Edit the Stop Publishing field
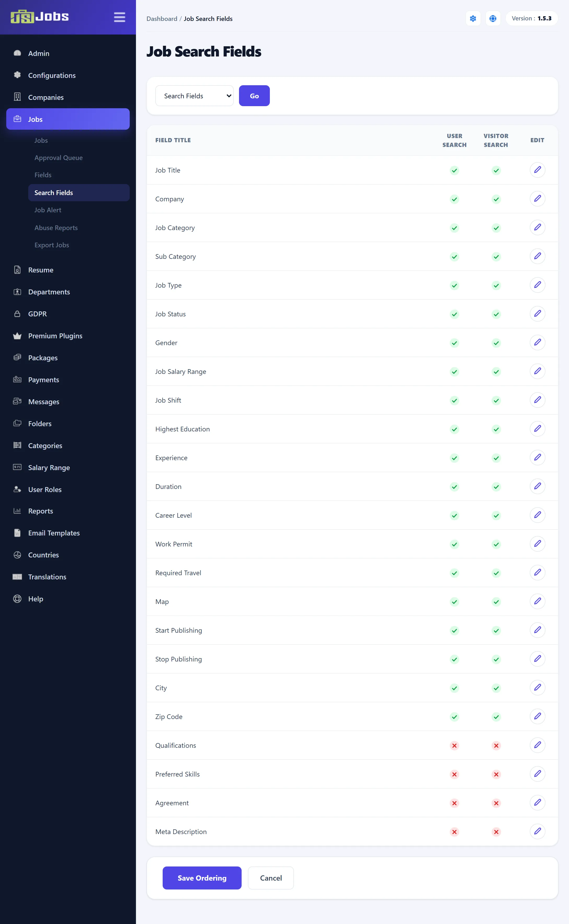The width and height of the screenshot is (569, 924). [537, 659]
